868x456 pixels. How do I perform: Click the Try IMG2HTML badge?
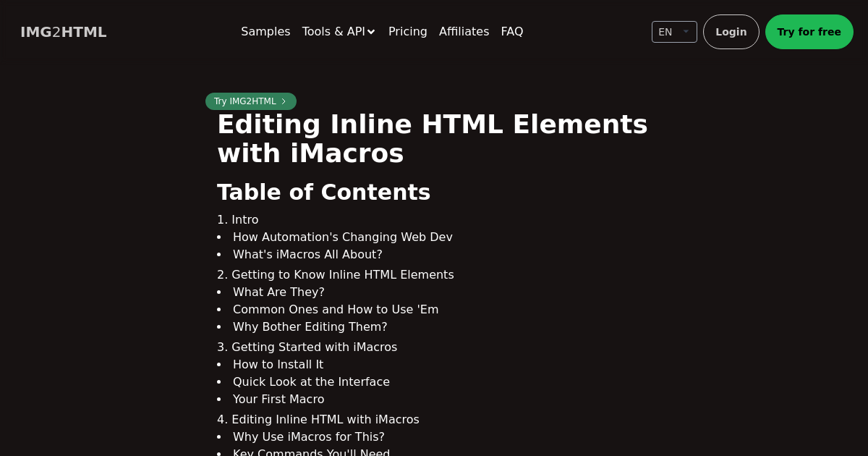pyautogui.click(x=245, y=101)
